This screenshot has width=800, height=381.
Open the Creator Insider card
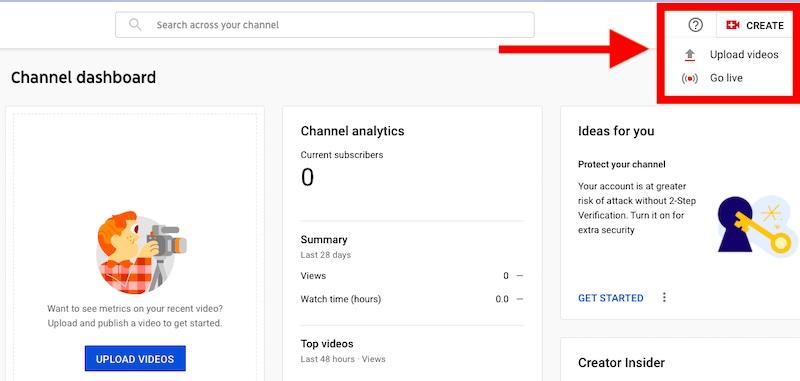pos(680,359)
